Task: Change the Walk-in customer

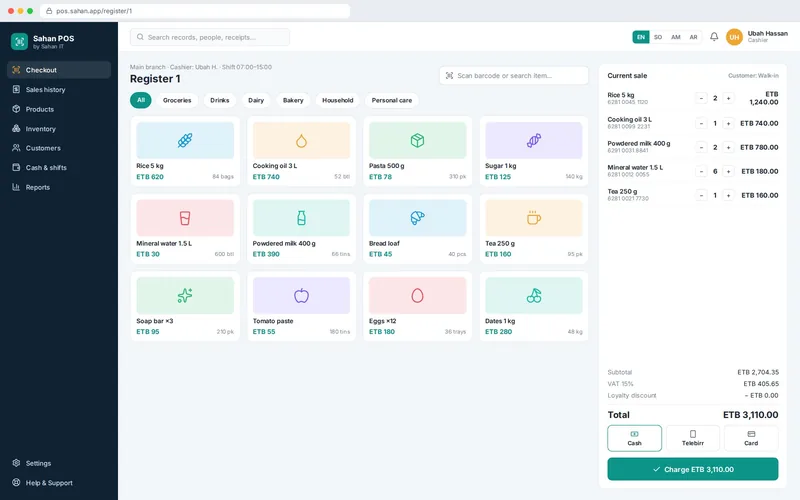Action: click(753, 76)
